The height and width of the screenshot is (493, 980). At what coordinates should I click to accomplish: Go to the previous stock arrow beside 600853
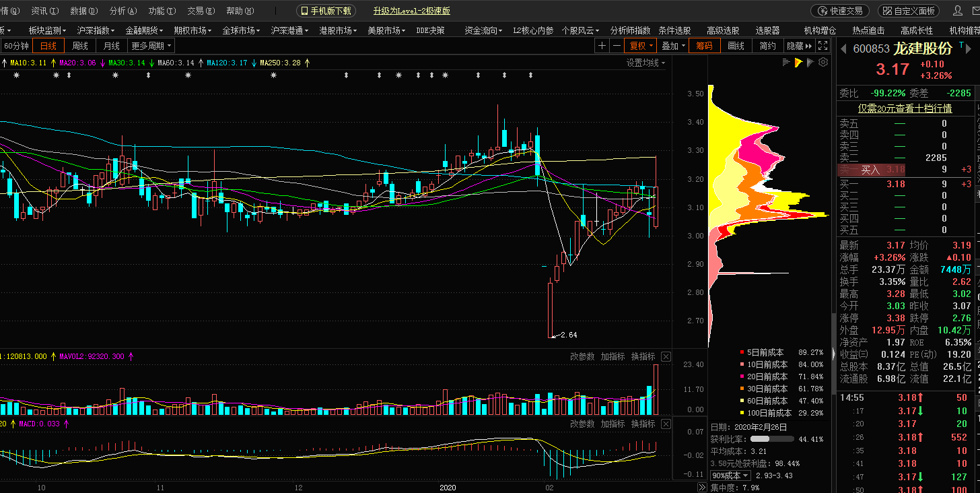[843, 48]
